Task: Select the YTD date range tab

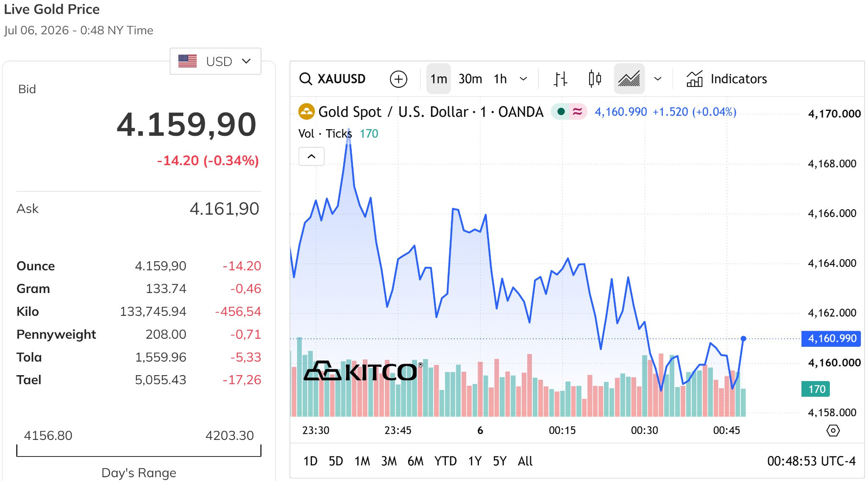Action: click(x=445, y=461)
